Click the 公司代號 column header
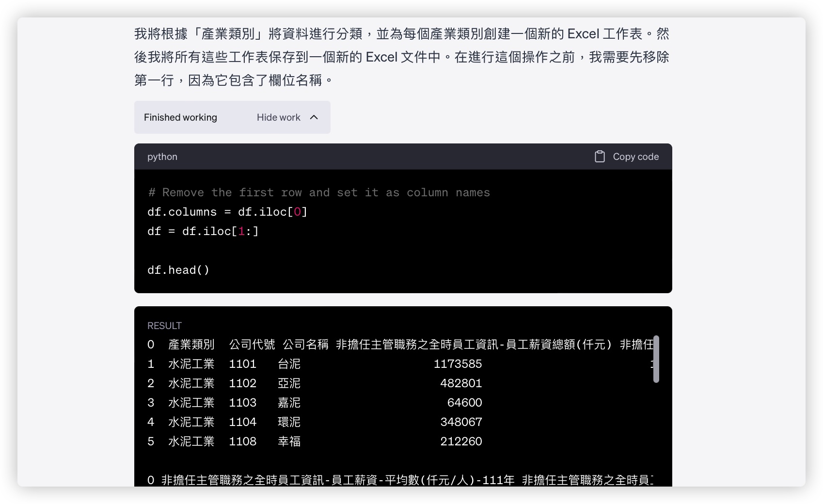Viewport: 823px width, 504px height. click(252, 345)
